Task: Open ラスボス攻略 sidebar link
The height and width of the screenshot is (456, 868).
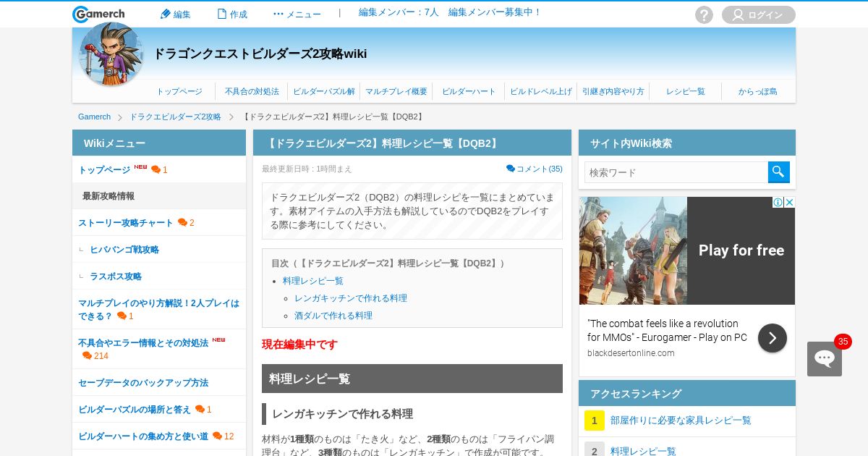Action: (x=116, y=276)
